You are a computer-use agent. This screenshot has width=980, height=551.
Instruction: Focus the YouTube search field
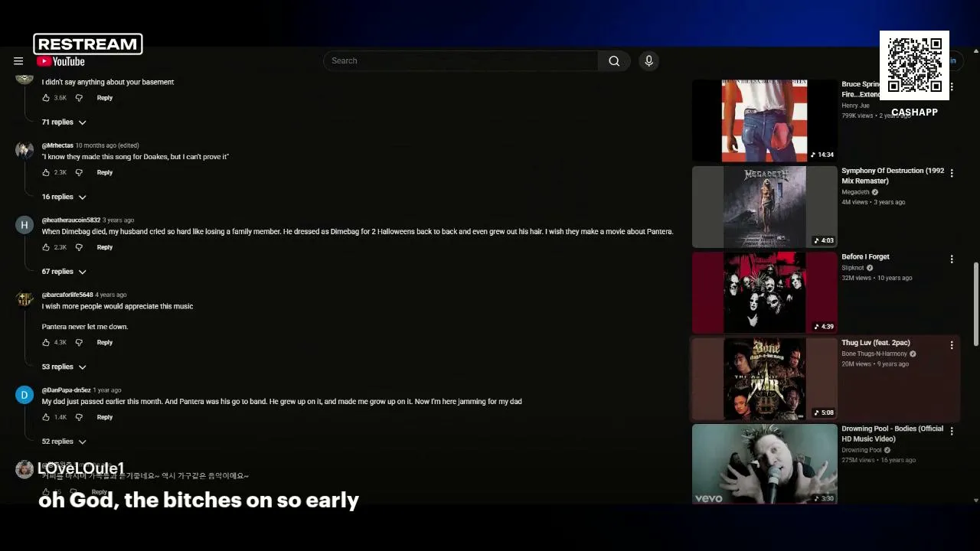point(460,61)
